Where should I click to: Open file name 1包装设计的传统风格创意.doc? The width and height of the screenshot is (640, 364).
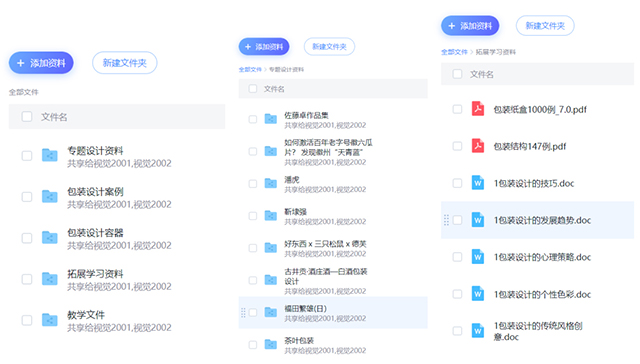pos(538,331)
